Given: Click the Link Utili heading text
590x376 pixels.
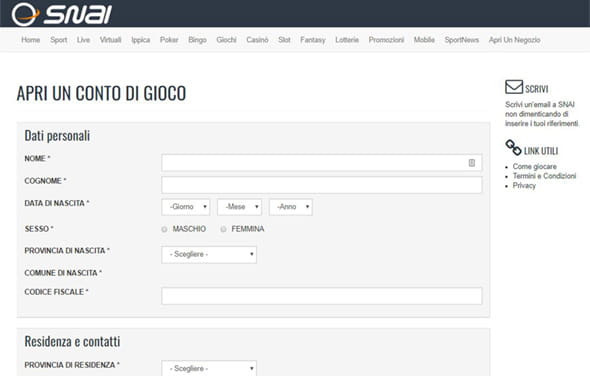Looking at the screenshot, I should click(541, 151).
